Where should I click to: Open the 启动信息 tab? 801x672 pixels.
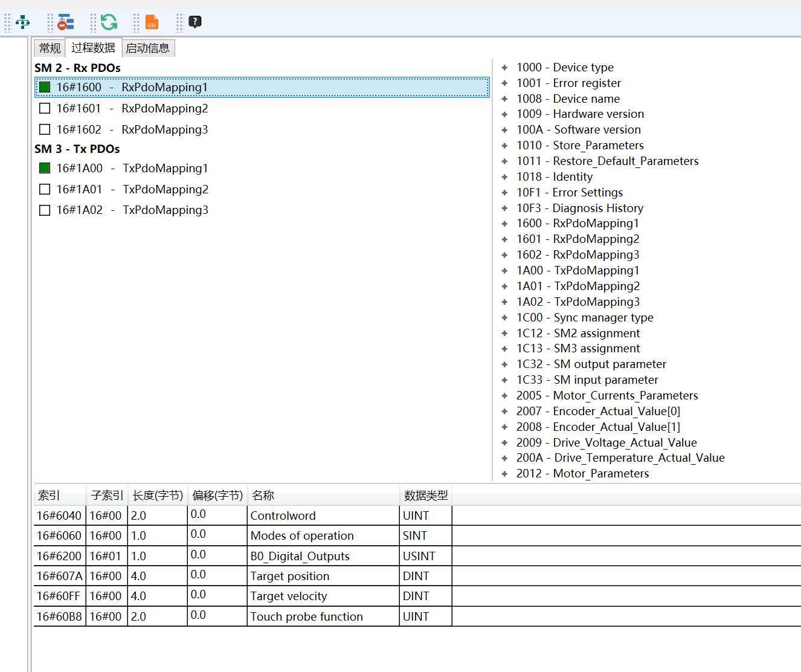(148, 48)
